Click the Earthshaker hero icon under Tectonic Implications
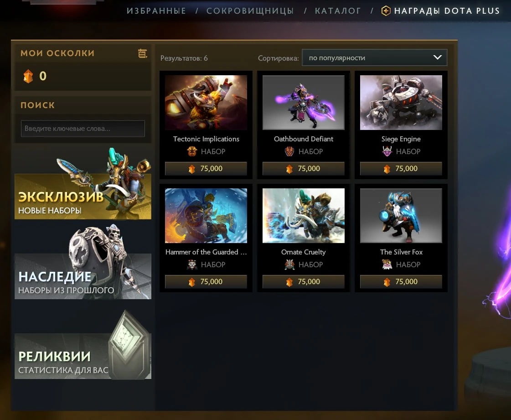The width and height of the screenshot is (511, 420). click(x=192, y=151)
